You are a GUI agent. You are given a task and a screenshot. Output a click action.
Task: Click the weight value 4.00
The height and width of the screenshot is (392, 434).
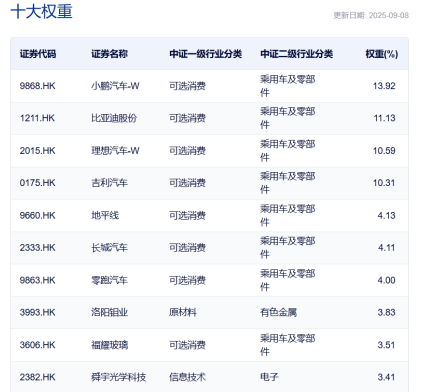click(x=386, y=280)
